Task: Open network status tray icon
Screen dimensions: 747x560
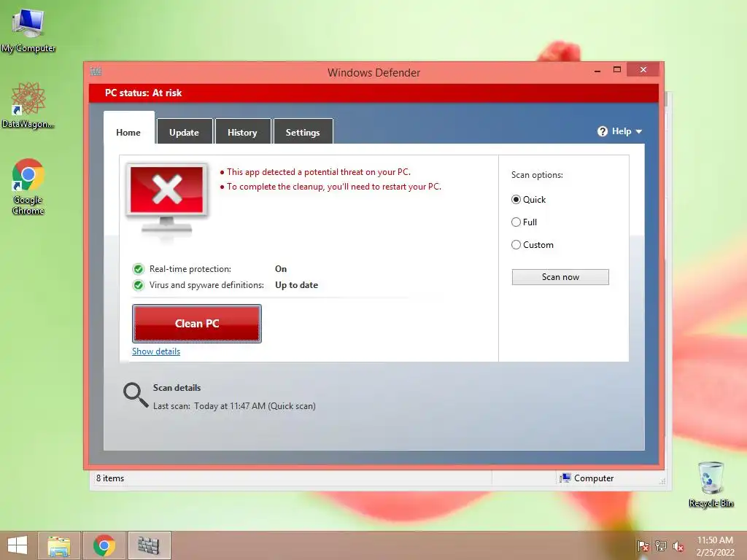Action: click(x=661, y=546)
